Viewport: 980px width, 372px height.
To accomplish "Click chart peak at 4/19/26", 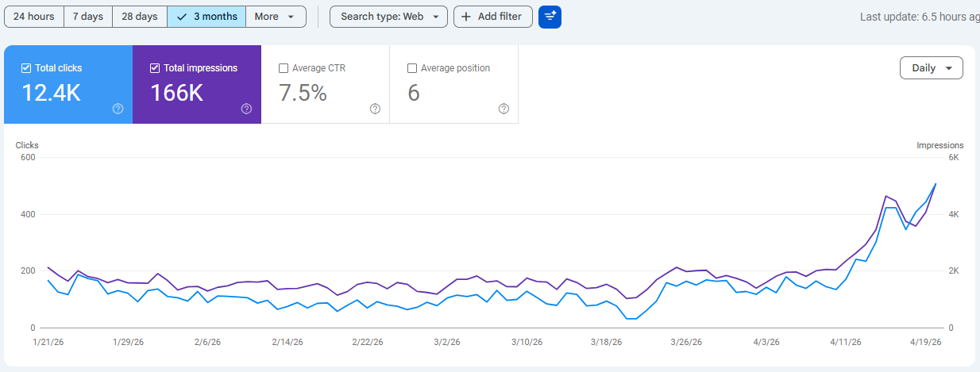I will point(936,184).
